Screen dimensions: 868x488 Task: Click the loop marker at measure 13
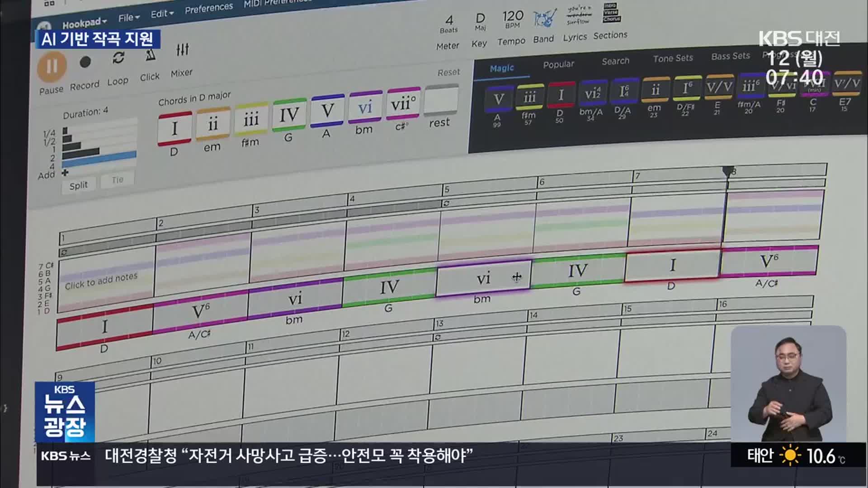(x=437, y=337)
